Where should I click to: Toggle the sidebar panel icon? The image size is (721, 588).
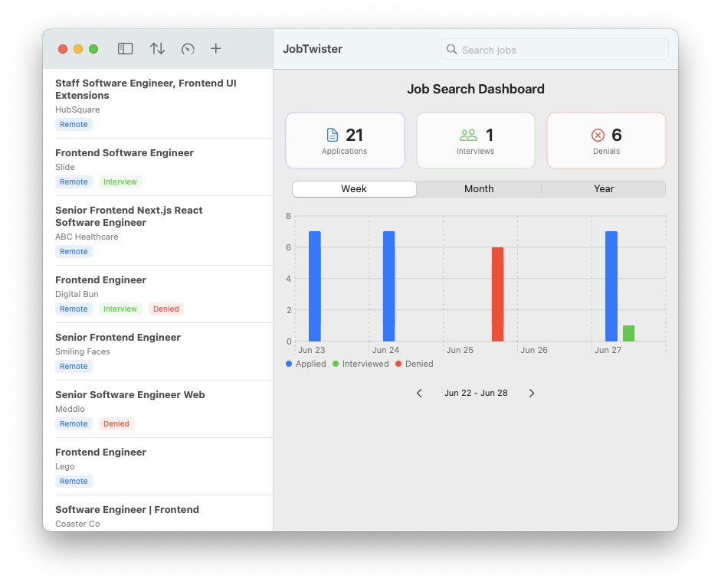tap(125, 49)
